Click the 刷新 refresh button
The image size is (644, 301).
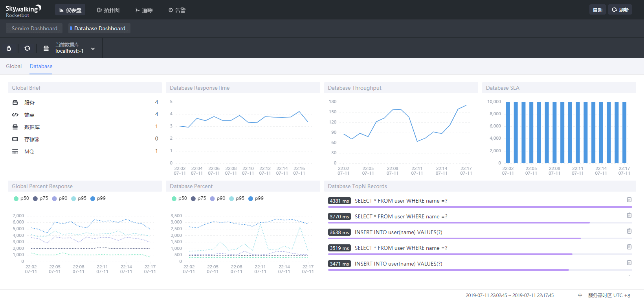[620, 10]
